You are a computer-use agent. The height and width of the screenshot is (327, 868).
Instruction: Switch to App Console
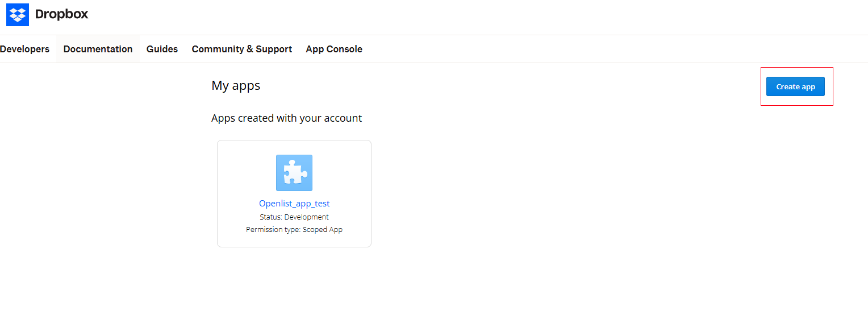pos(333,49)
